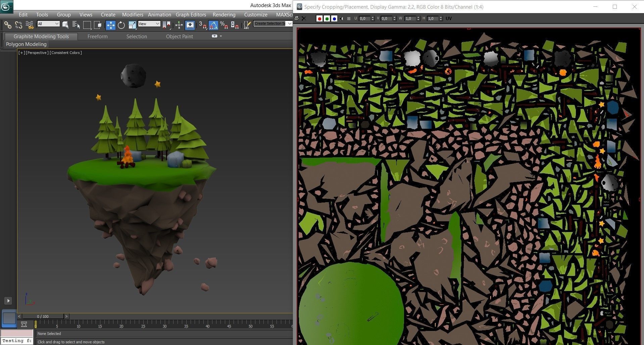
Task: Click the play arrow button beside viewport
Action: (8, 301)
